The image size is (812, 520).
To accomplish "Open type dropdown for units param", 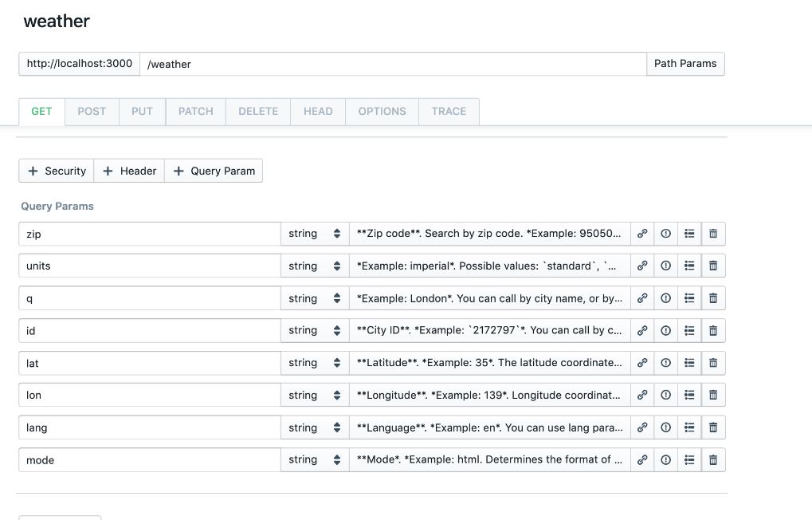I will pyautogui.click(x=315, y=266).
